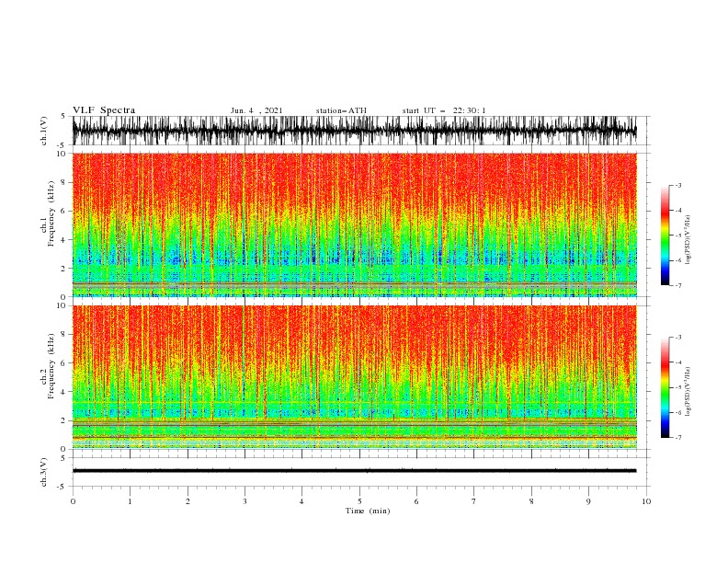The width and height of the screenshot is (728, 563).
Task: Click the "8" kHz tick of ch.1 spectrogram
Action: (x=63, y=182)
